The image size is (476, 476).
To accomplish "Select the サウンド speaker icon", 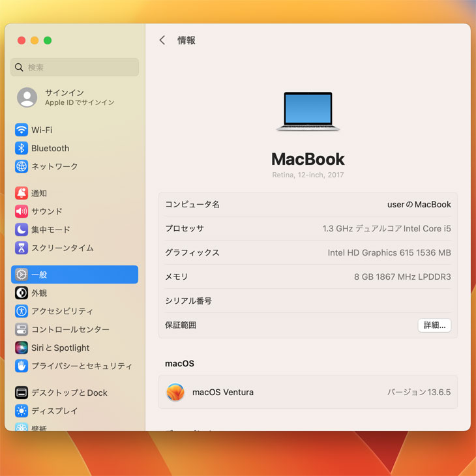I will point(22,211).
